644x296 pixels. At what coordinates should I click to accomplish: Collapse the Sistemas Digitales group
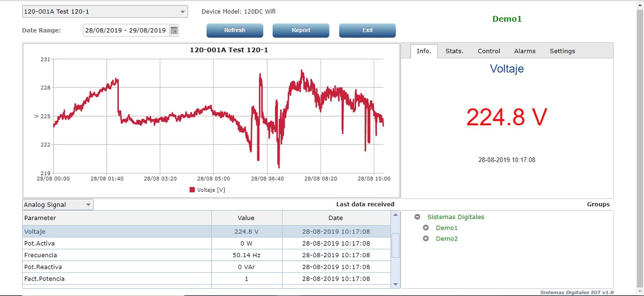(x=417, y=217)
